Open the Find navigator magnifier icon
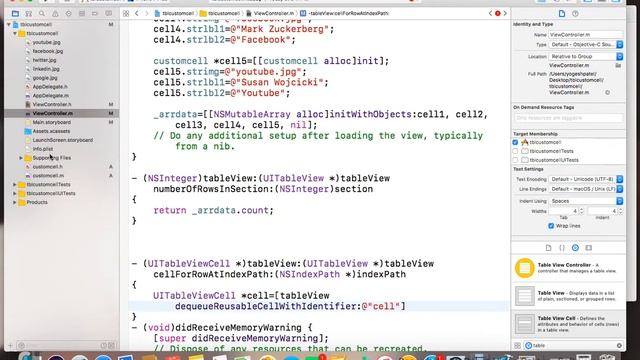Screen dimensions: 640x360 [x=42, y=13]
